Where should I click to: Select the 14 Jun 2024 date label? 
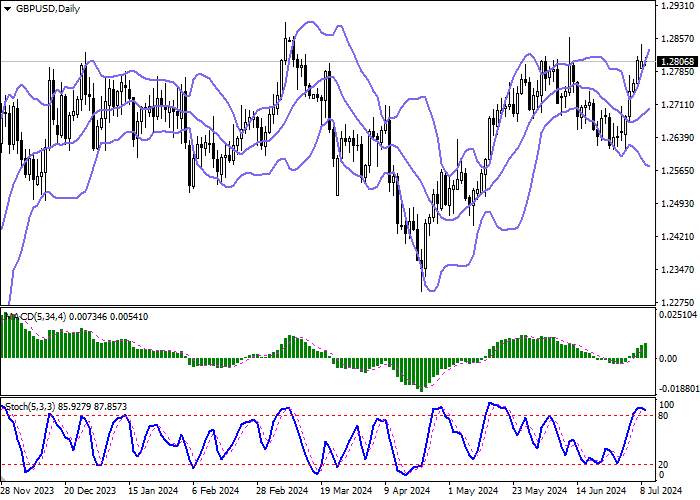point(601,490)
